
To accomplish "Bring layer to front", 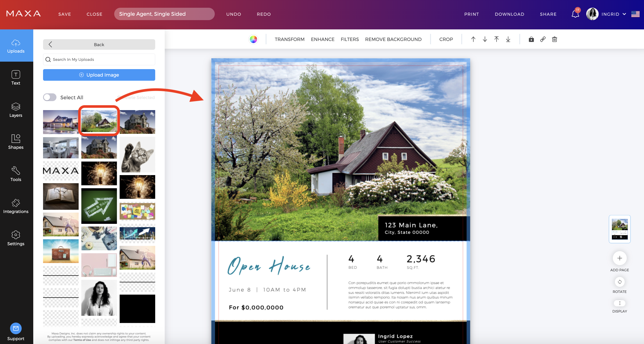I will coord(497,39).
